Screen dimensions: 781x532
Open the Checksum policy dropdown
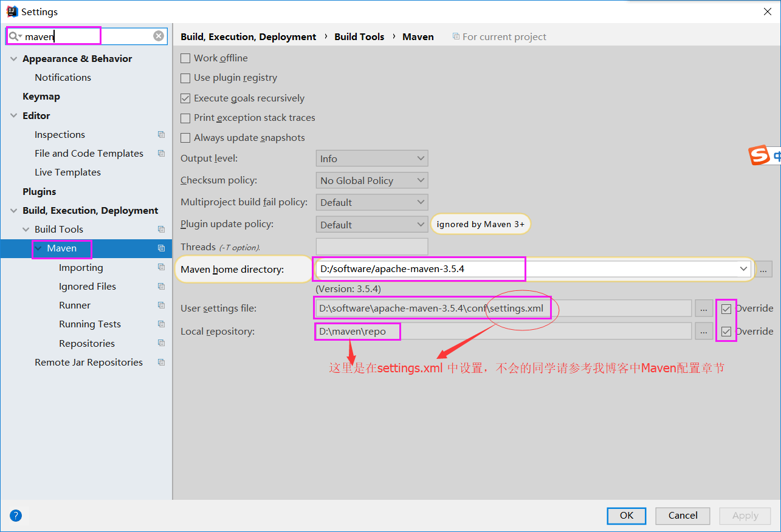point(372,180)
